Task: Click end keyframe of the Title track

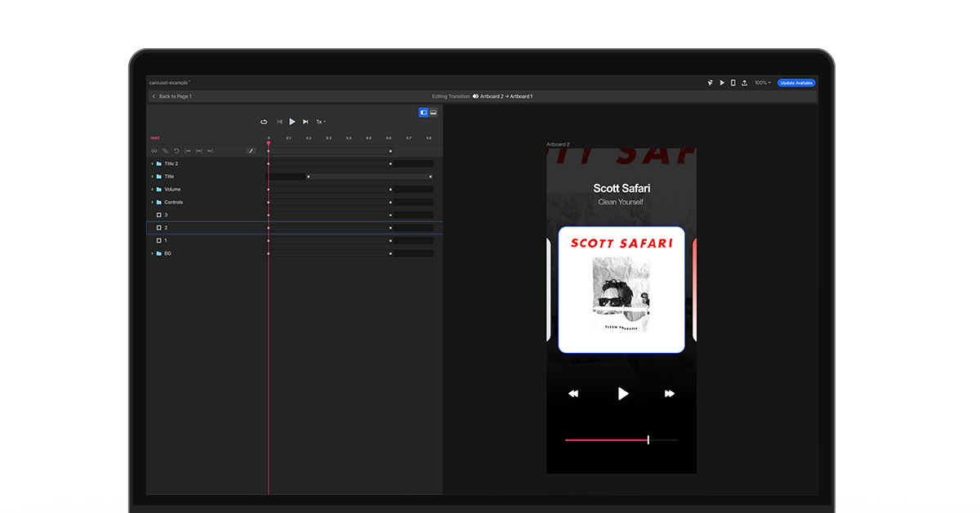Action: click(430, 176)
